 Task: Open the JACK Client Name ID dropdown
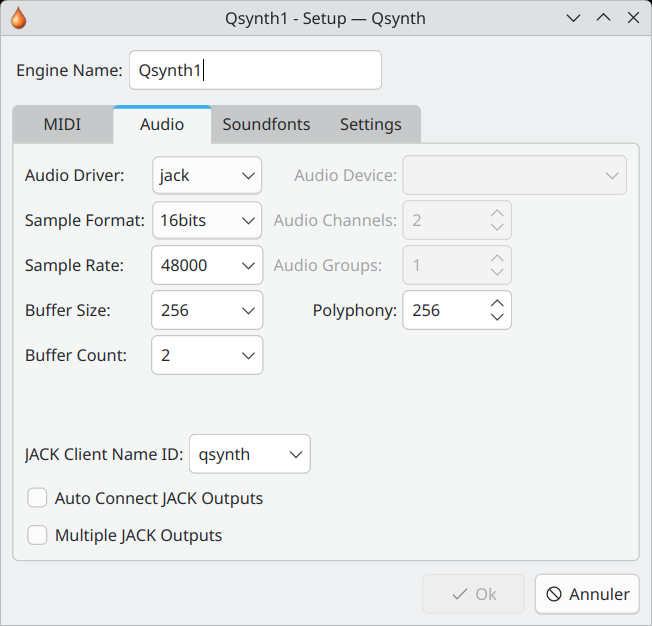(249, 454)
